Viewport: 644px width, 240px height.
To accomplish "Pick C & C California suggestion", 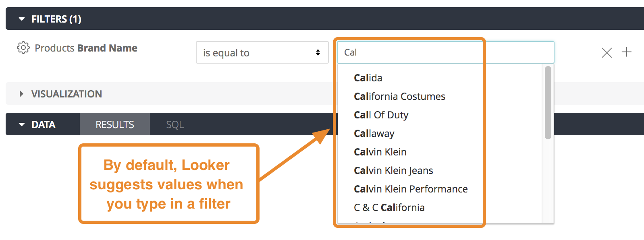I will (389, 207).
